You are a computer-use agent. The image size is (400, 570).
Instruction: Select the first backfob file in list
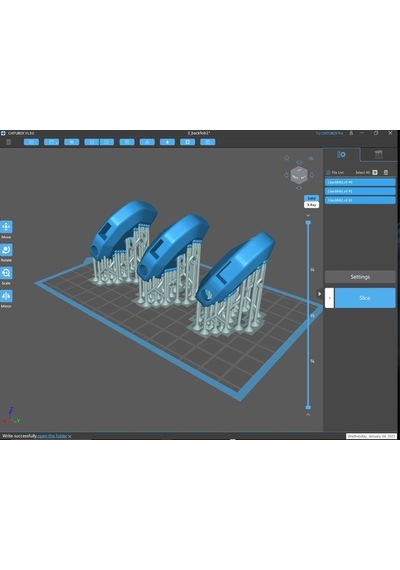pyautogui.click(x=360, y=182)
